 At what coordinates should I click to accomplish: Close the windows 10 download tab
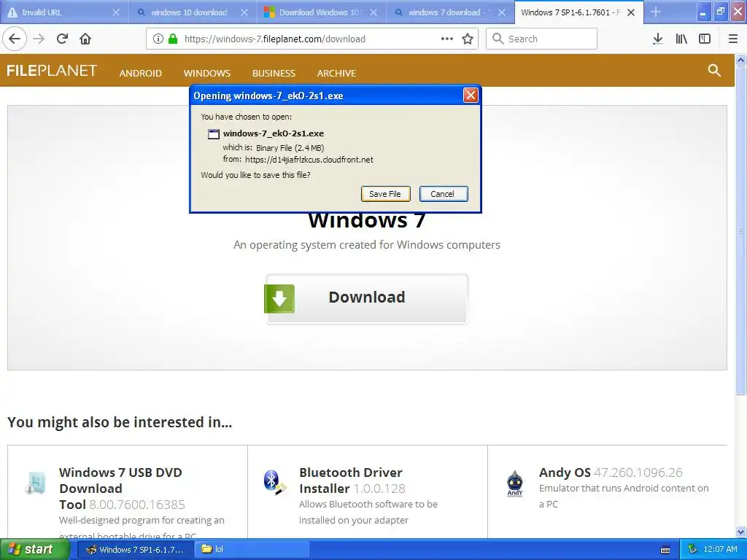click(244, 12)
